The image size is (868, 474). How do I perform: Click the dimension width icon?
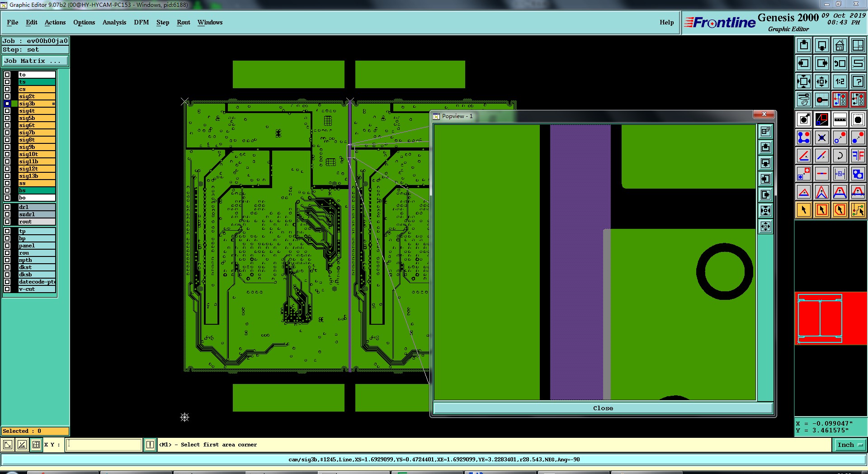click(840, 174)
